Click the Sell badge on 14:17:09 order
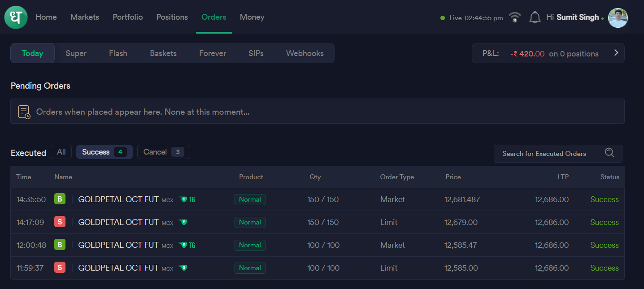 [x=60, y=222]
